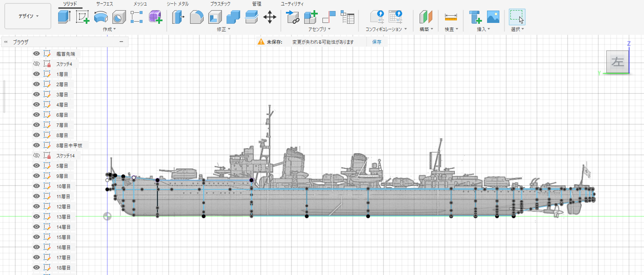Select the Revolve tool icon

[101, 17]
